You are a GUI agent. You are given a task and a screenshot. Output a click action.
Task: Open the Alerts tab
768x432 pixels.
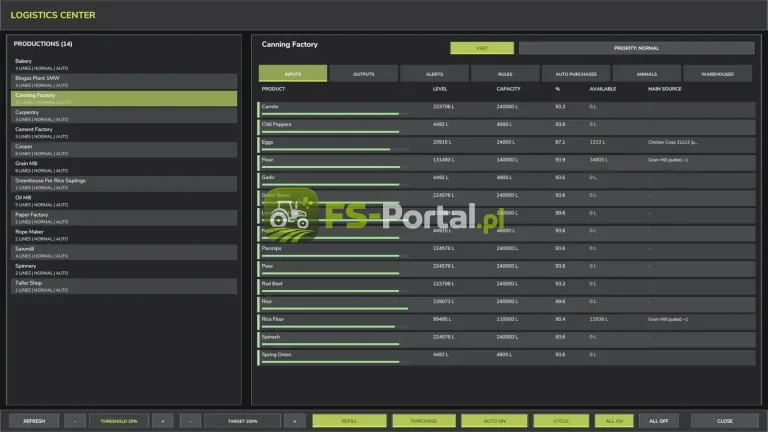tap(434, 73)
